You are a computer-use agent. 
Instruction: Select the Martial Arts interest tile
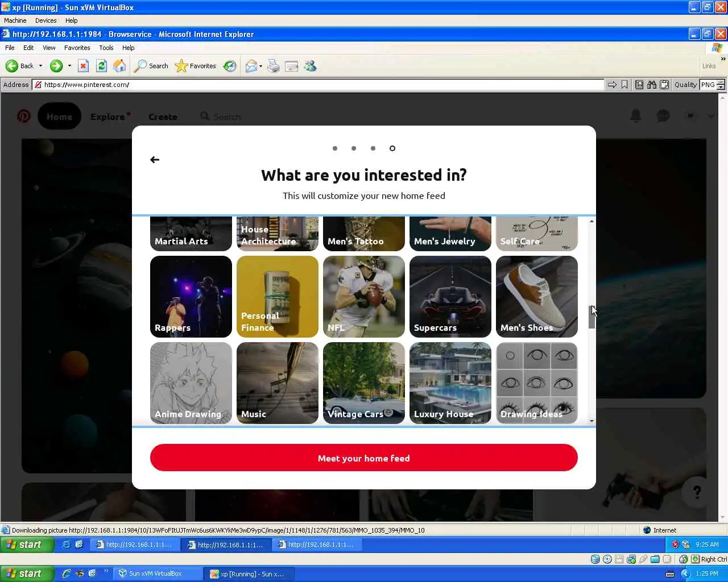[x=191, y=234]
